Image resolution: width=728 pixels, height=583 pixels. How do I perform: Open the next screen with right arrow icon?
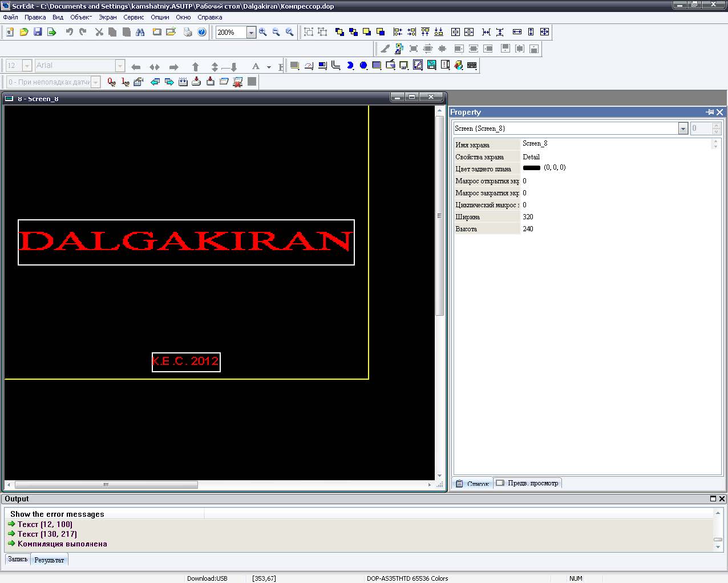(x=169, y=82)
